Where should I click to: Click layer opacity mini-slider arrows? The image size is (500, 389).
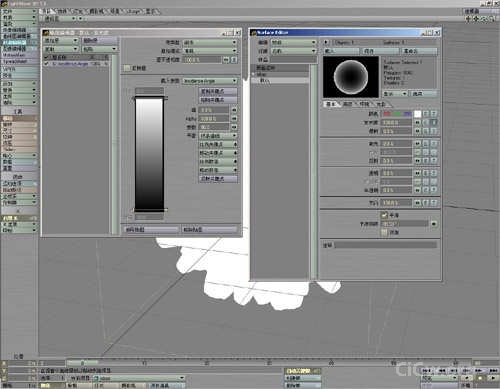point(226,60)
